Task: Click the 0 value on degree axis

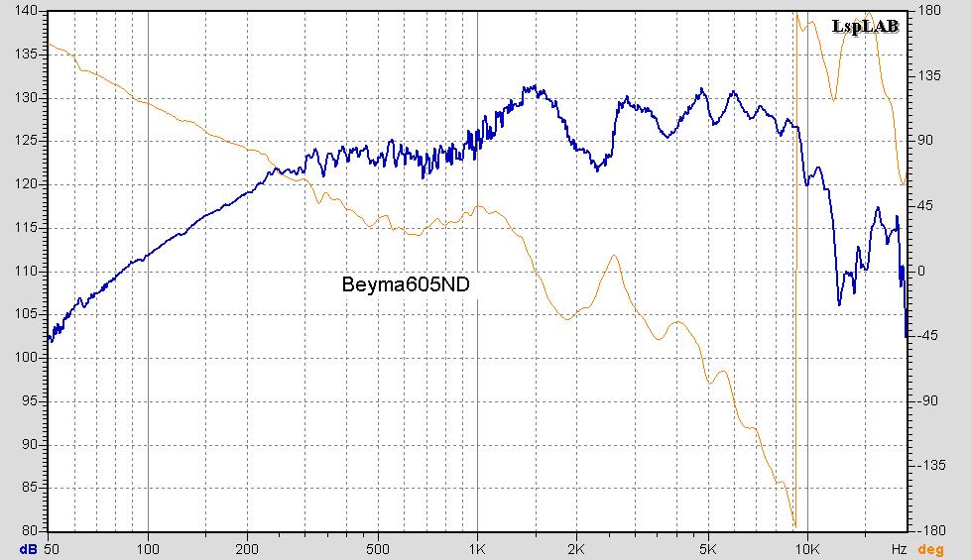Action: click(920, 271)
